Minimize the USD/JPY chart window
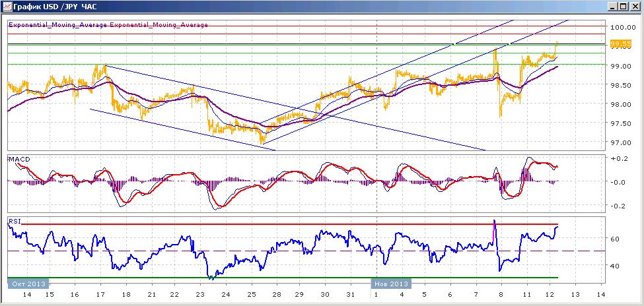The height and width of the screenshot is (306, 644). [x=613, y=7]
